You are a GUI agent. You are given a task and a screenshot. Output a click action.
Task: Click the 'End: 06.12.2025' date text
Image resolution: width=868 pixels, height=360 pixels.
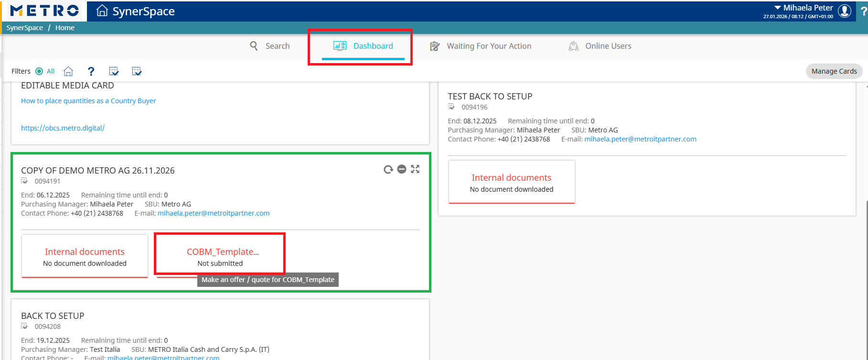(45, 195)
